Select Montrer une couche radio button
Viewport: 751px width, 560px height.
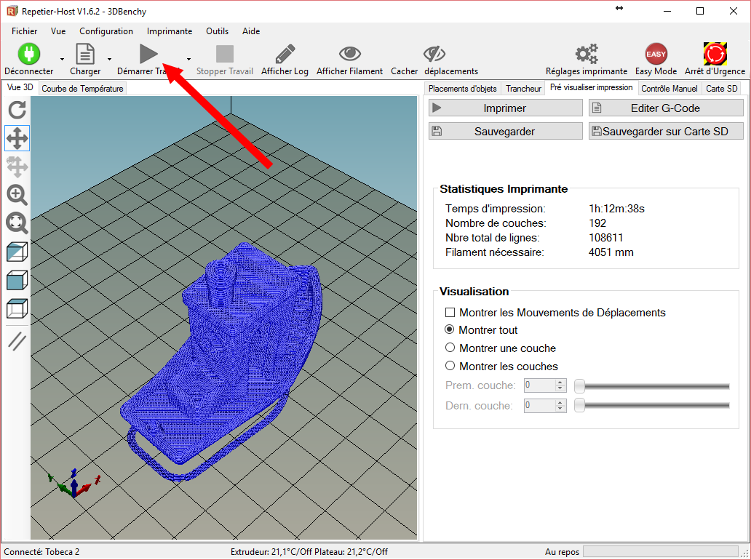tap(450, 348)
